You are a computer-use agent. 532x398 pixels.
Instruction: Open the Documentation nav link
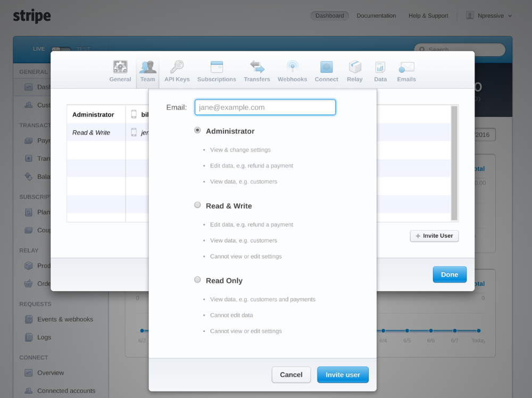[x=376, y=15]
